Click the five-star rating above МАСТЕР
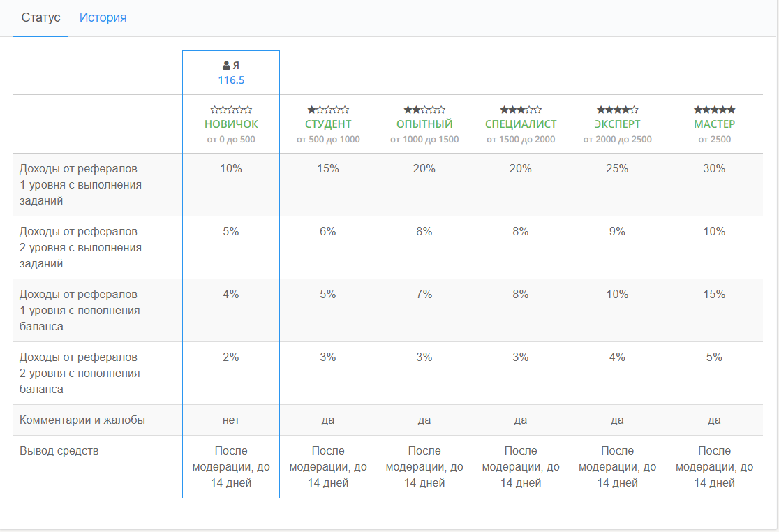Screen dimensions: 779x532 point(714,110)
